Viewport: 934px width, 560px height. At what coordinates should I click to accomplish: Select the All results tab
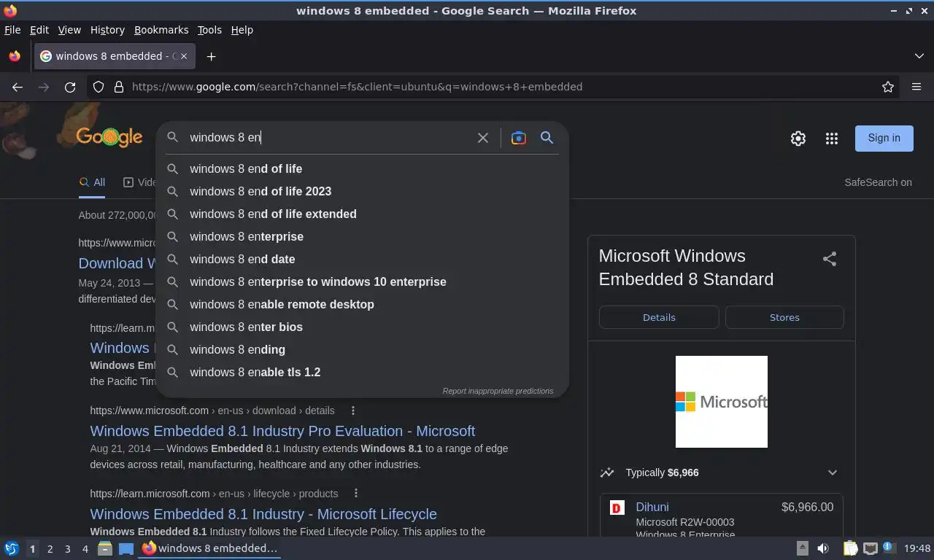92,182
